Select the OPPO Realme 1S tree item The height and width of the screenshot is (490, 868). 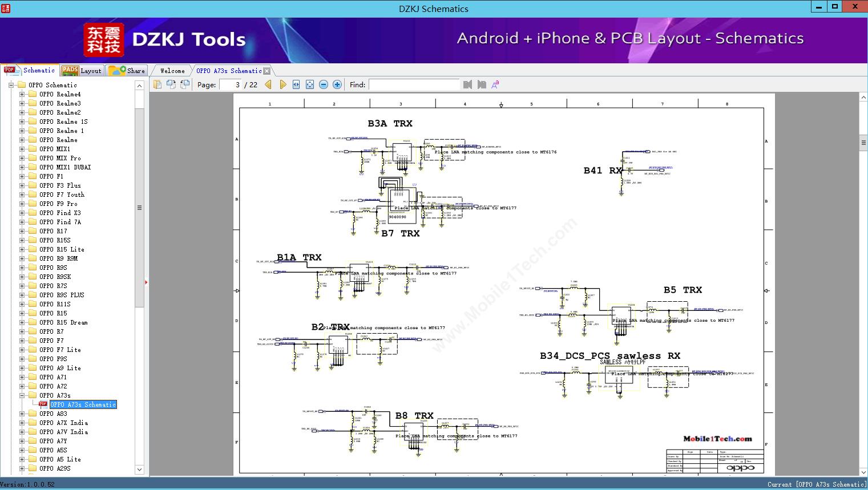click(x=63, y=122)
